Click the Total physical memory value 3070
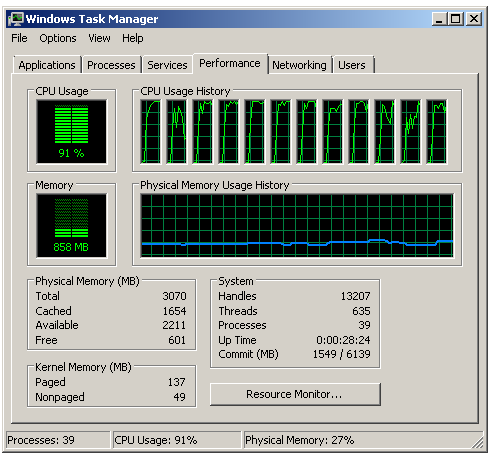This screenshot has height=456, width=490. (x=174, y=296)
